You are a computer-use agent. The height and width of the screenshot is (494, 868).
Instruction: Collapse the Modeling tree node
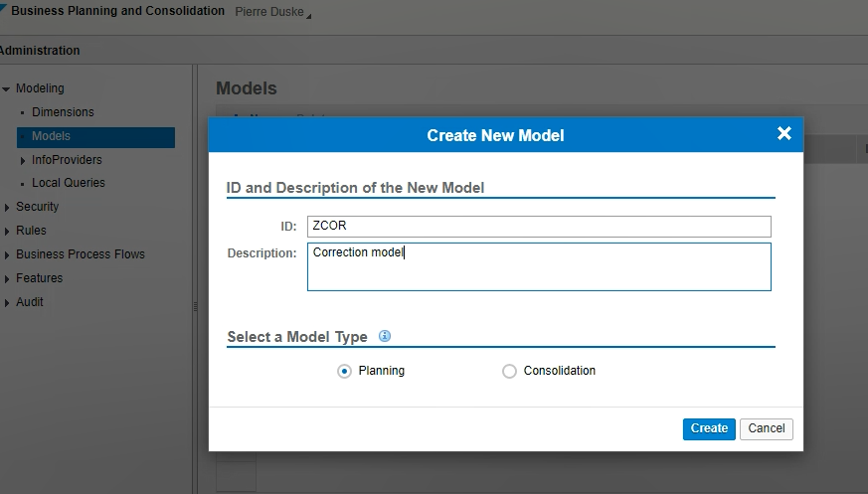6,89
